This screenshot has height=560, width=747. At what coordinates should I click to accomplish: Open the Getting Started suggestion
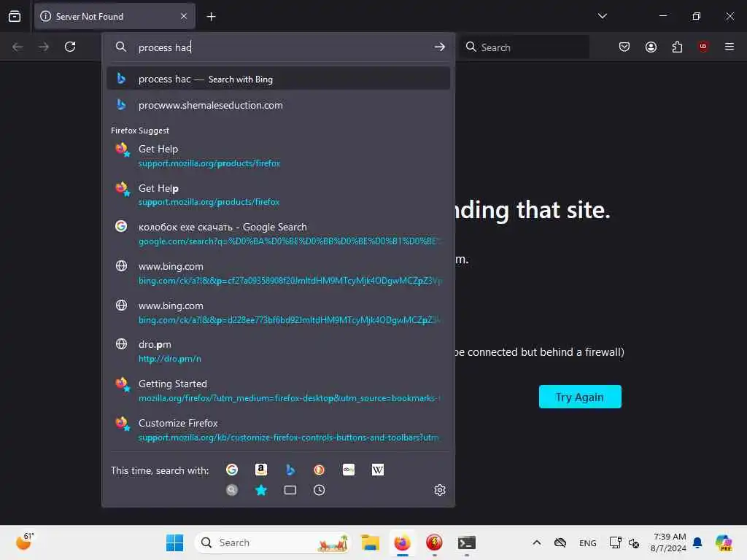coord(278,391)
